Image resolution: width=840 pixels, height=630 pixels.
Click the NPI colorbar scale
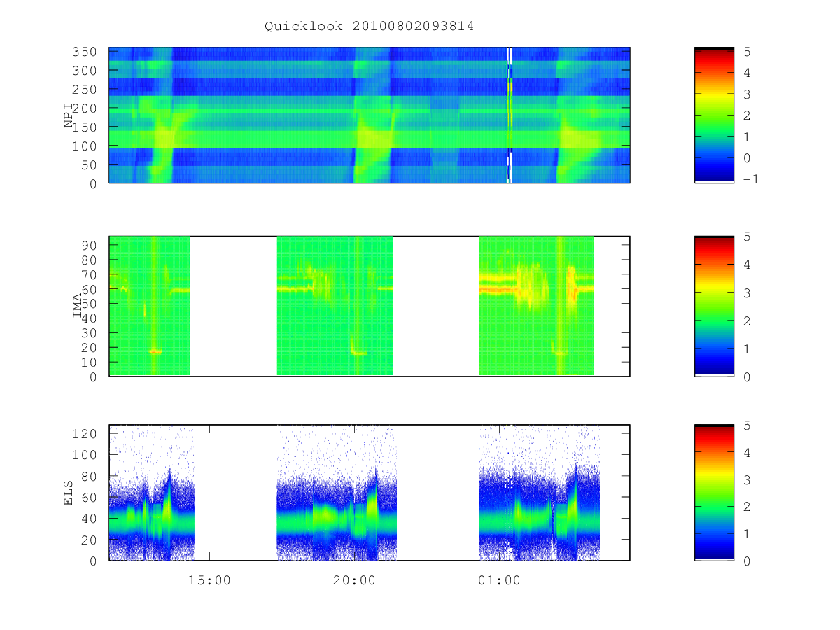click(714, 115)
